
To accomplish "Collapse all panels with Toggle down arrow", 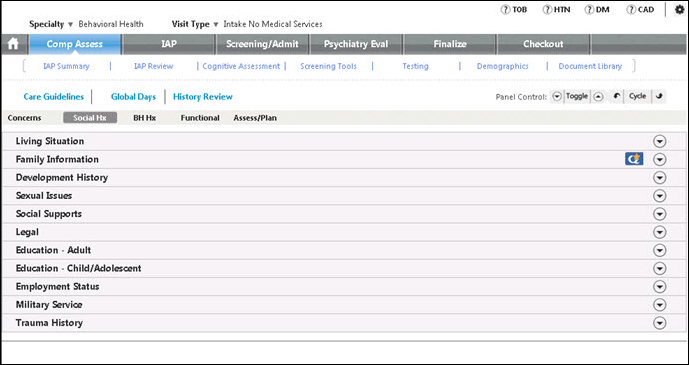I will (557, 97).
